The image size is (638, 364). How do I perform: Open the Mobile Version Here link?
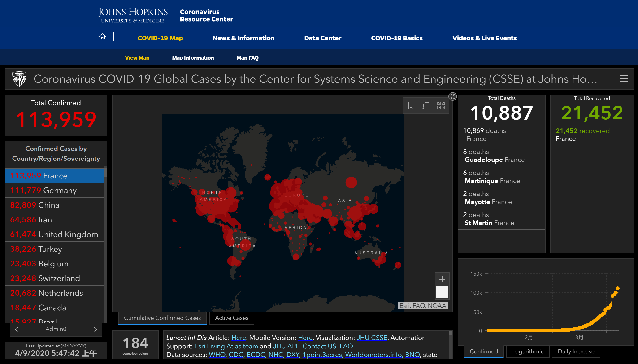[305, 338]
